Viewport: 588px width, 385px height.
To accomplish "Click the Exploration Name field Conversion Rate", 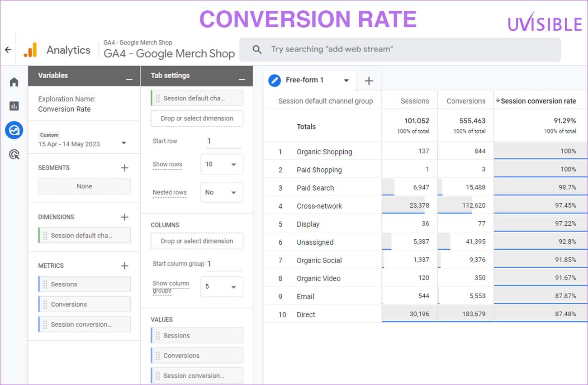I will coord(64,109).
